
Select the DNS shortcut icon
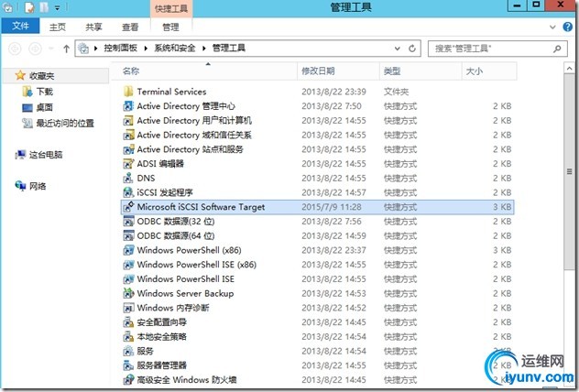click(128, 178)
